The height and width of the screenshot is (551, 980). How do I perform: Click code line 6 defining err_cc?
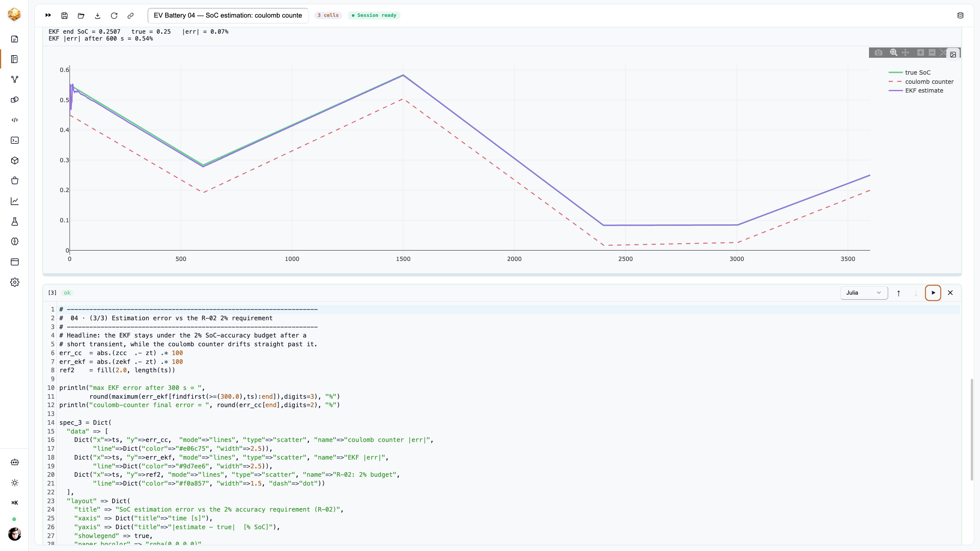tap(121, 353)
